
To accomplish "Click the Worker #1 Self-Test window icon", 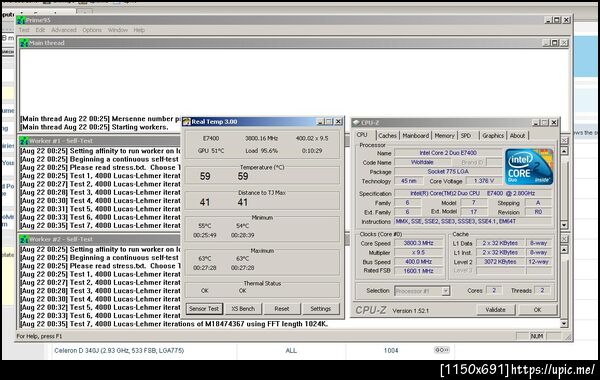I will tap(24, 140).
